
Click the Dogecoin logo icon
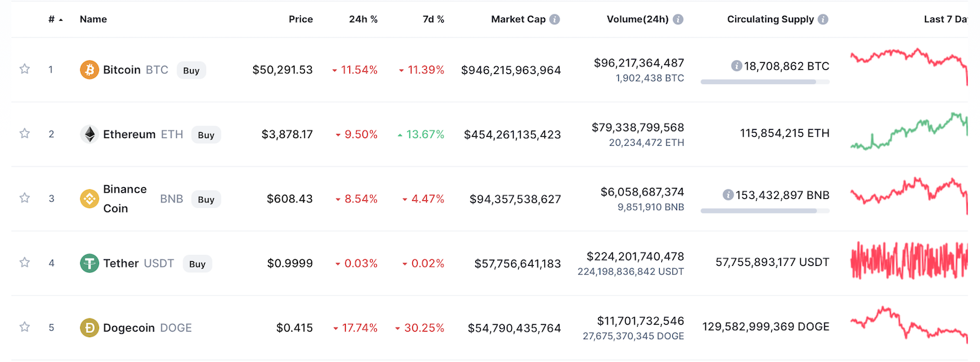pyautogui.click(x=89, y=328)
